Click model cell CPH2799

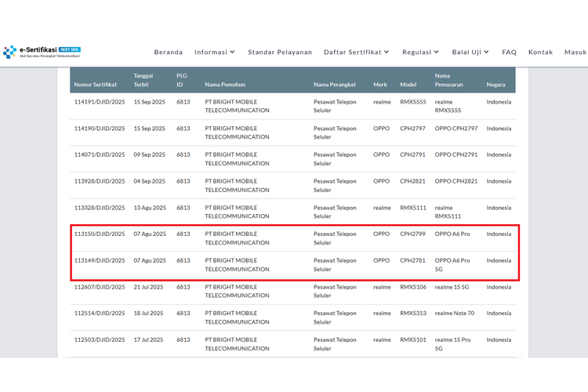pos(412,234)
